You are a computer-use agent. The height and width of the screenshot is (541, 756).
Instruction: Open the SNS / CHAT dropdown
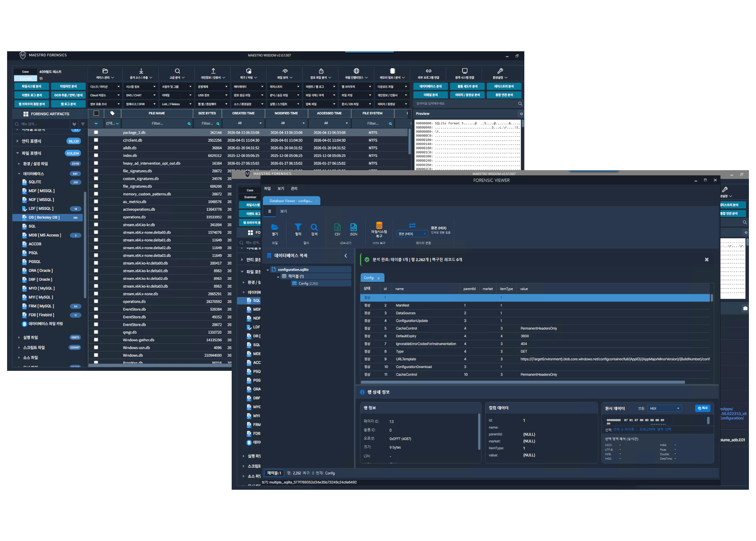click(x=141, y=95)
